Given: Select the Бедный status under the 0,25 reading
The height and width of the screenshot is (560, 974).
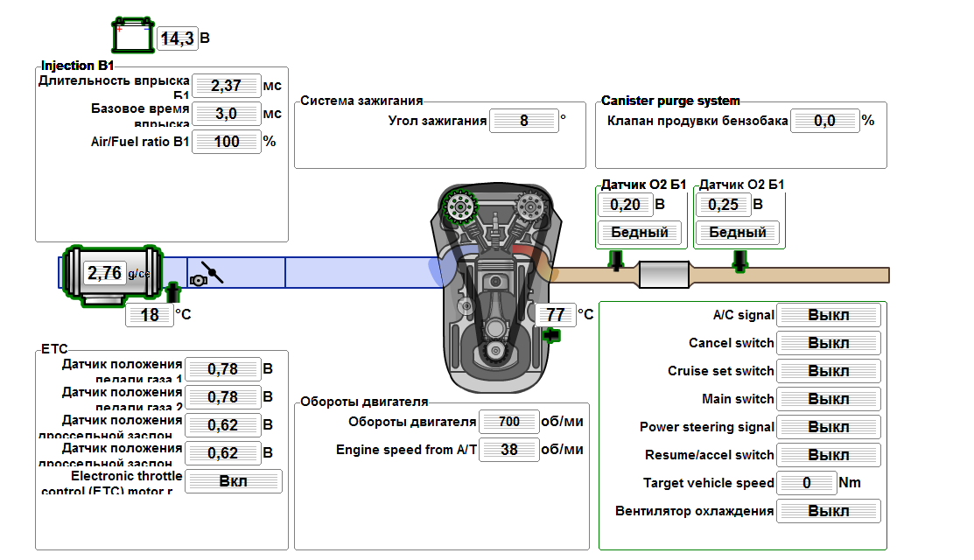Looking at the screenshot, I should pyautogui.click(x=738, y=233).
